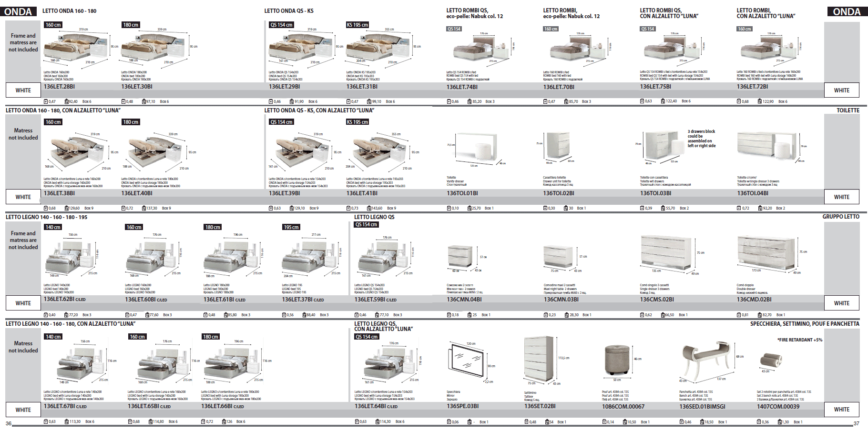868x431 pixels.
Task: Select the 140 cm badge under Letto Legno
Action: tap(53, 227)
